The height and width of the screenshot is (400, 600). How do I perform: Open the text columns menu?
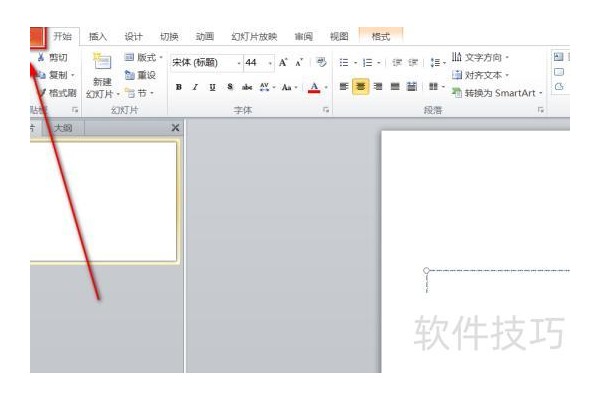436,87
